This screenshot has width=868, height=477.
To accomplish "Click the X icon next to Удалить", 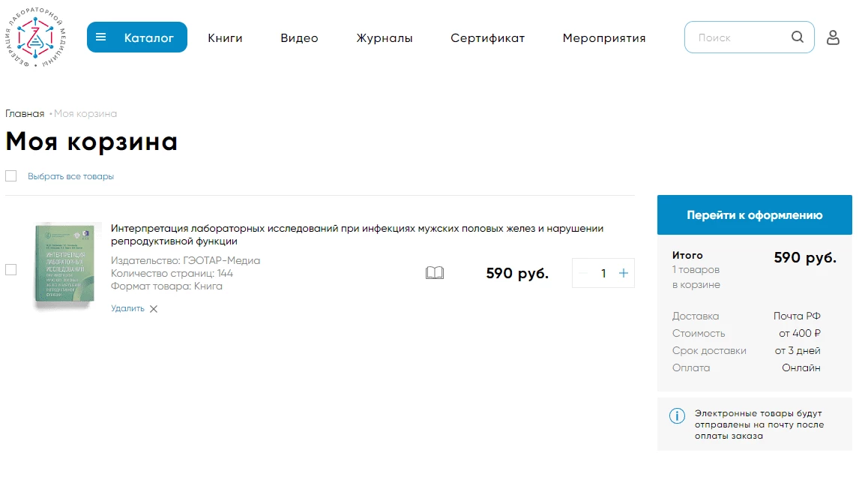I will [x=154, y=309].
